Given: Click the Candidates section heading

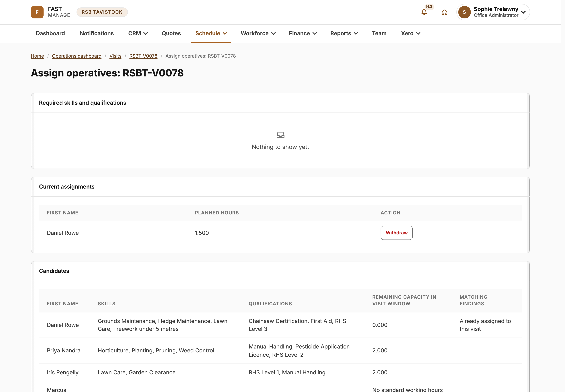Looking at the screenshot, I should 54,271.
